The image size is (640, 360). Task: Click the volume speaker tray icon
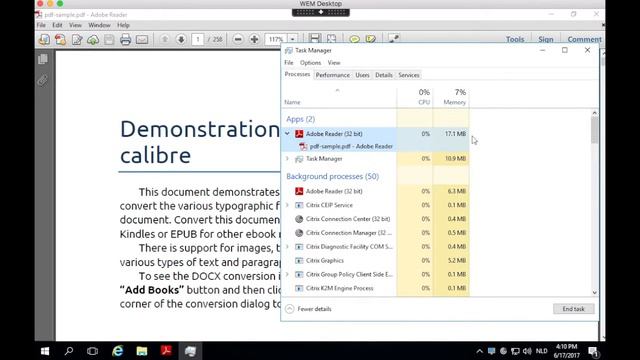pos(527,351)
